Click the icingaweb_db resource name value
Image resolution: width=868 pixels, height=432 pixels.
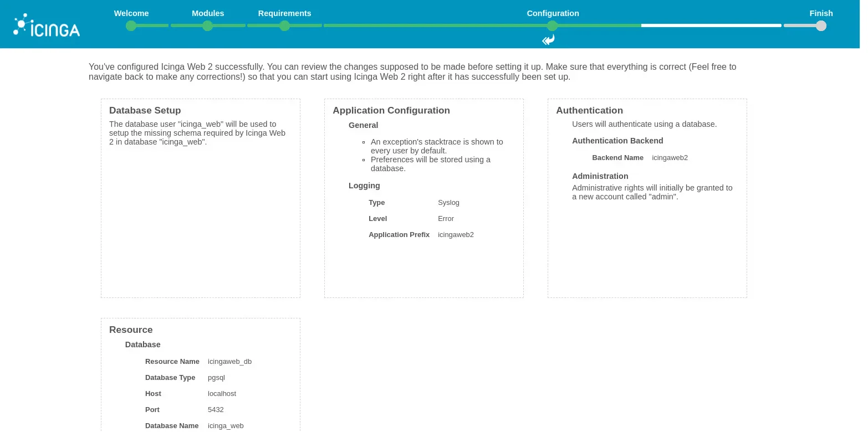[229, 361]
